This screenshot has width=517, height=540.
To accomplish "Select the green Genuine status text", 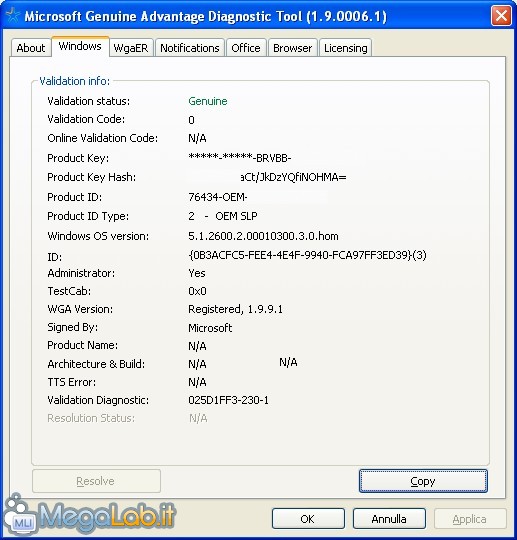I will [x=208, y=101].
